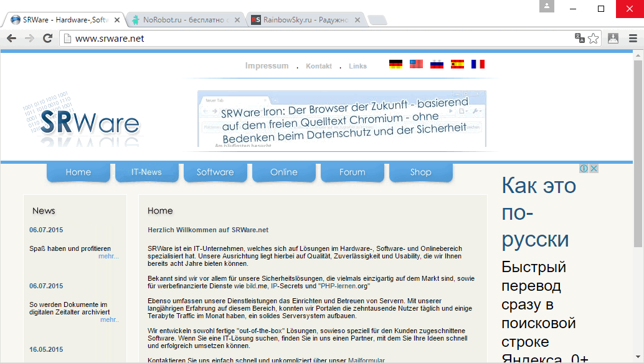644x363 pixels.
Task: Open the Impressum link
Action: 267,66
